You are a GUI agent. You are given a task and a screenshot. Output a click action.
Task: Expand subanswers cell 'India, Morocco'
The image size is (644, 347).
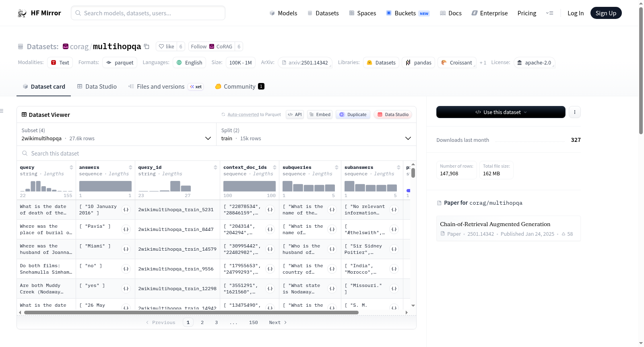[x=394, y=269]
